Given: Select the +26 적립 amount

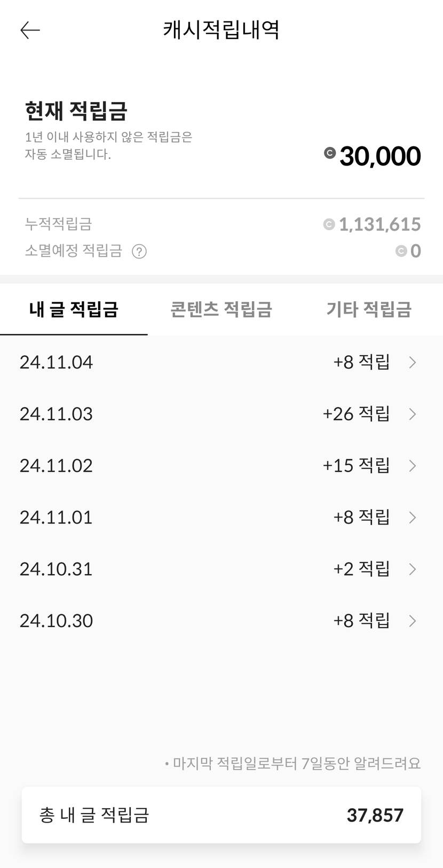Looking at the screenshot, I should click(356, 414).
